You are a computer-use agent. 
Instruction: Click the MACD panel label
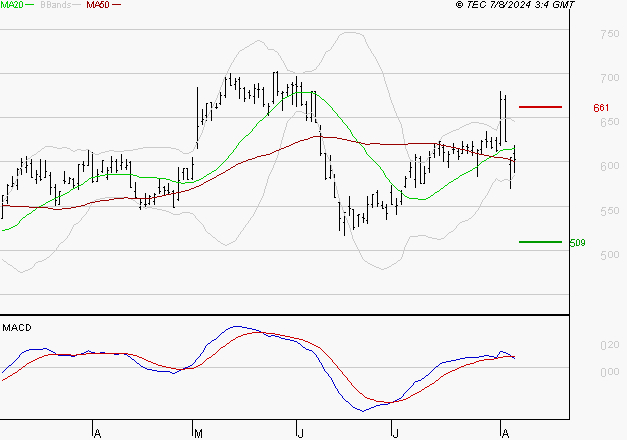click(x=17, y=328)
